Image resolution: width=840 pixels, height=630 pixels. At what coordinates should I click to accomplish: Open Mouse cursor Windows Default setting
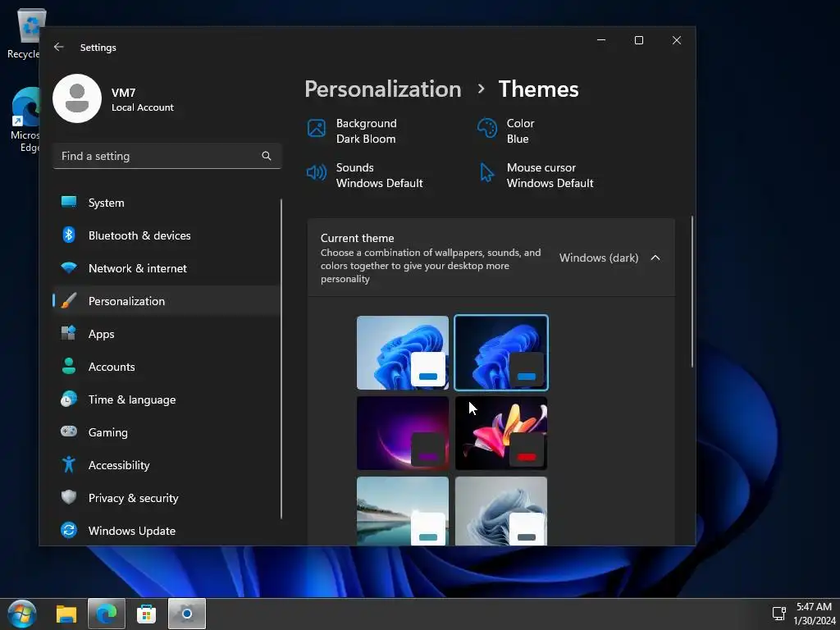(535, 176)
